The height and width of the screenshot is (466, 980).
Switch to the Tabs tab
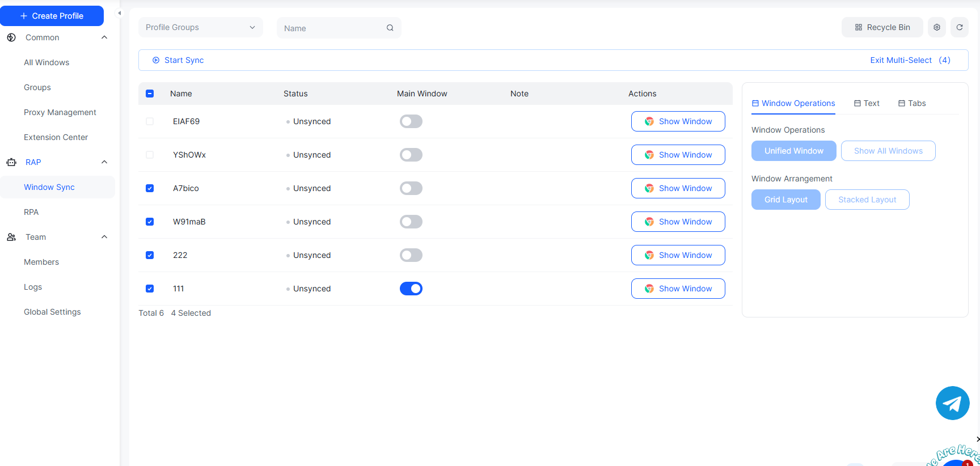point(912,103)
